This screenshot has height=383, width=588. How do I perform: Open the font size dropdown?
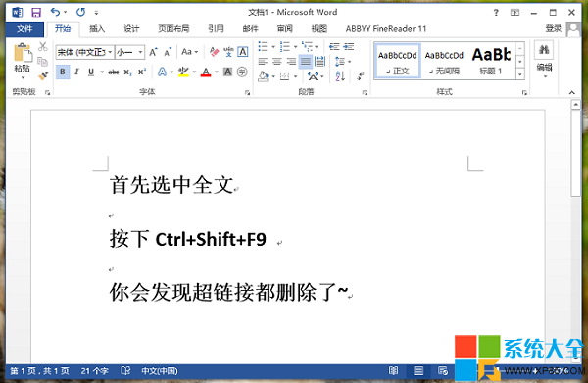pos(140,52)
